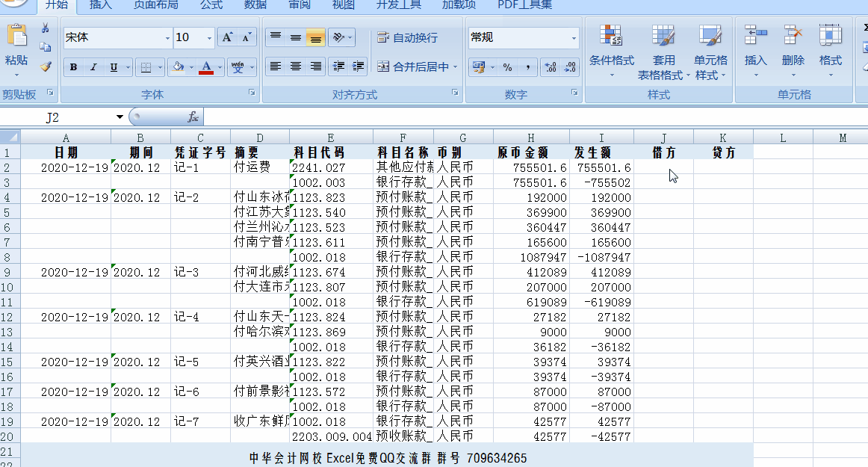Open 套用表格格式 table format gallery

pos(663,51)
